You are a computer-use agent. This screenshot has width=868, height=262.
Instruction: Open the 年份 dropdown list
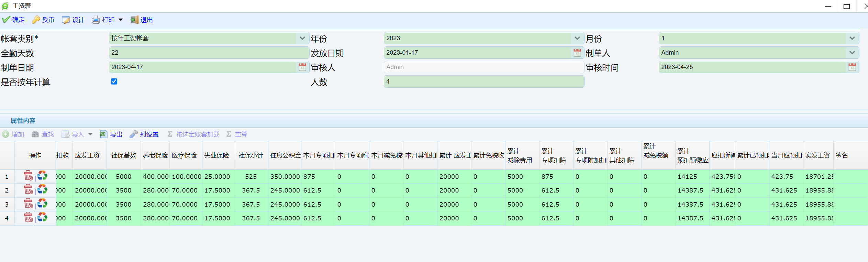point(577,38)
